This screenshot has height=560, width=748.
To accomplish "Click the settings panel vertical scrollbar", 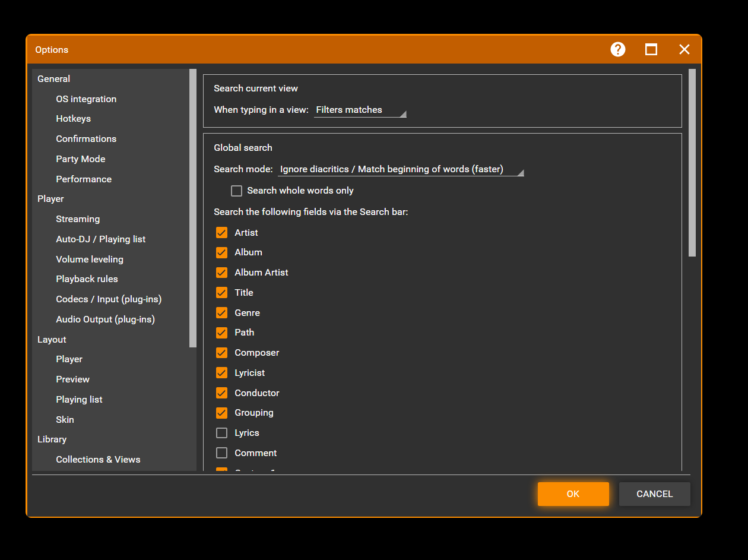I will pos(692,163).
